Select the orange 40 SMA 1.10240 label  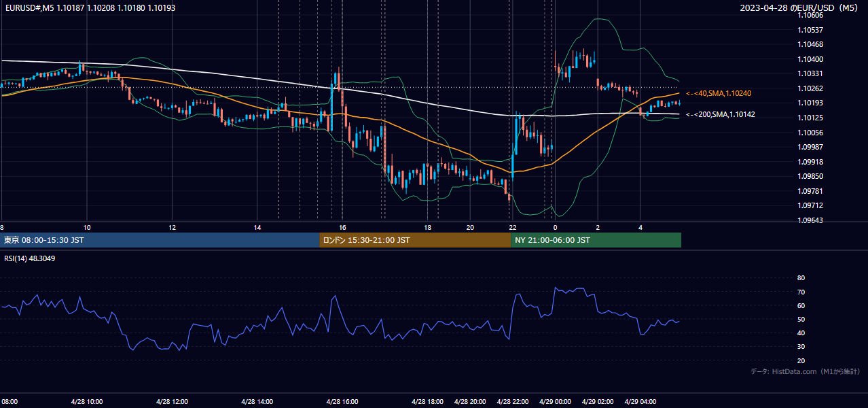(x=718, y=93)
